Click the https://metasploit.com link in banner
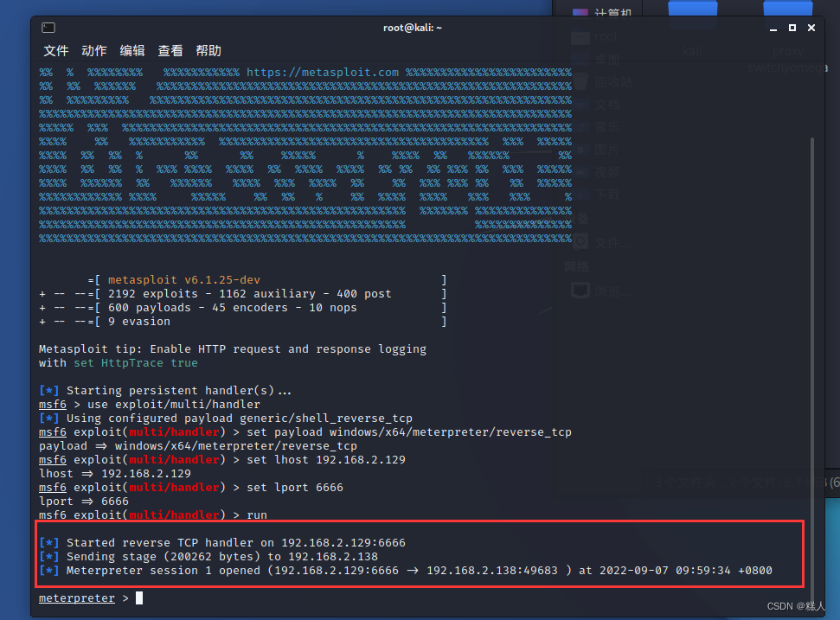The image size is (840, 620). click(x=323, y=73)
